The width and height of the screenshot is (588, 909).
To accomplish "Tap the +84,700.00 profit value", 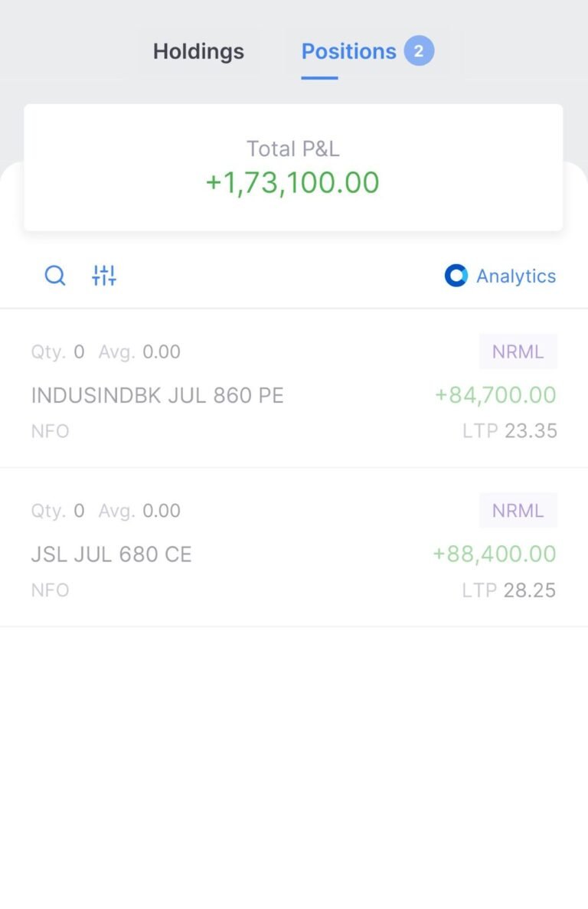I will tap(495, 395).
